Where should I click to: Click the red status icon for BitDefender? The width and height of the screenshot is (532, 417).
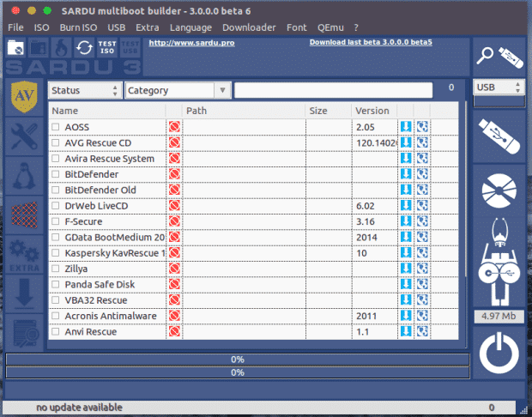[174, 174]
